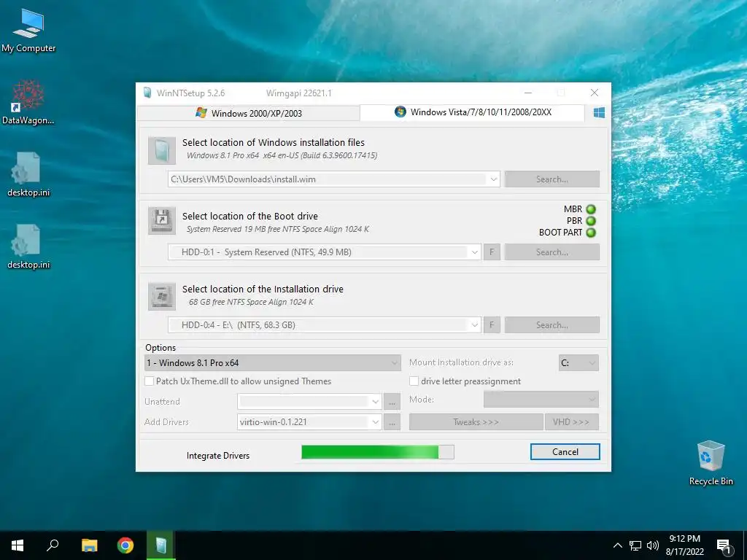Click the WinNTSetup taskbar icon
Viewport: 747px width, 560px height.
click(x=161, y=545)
